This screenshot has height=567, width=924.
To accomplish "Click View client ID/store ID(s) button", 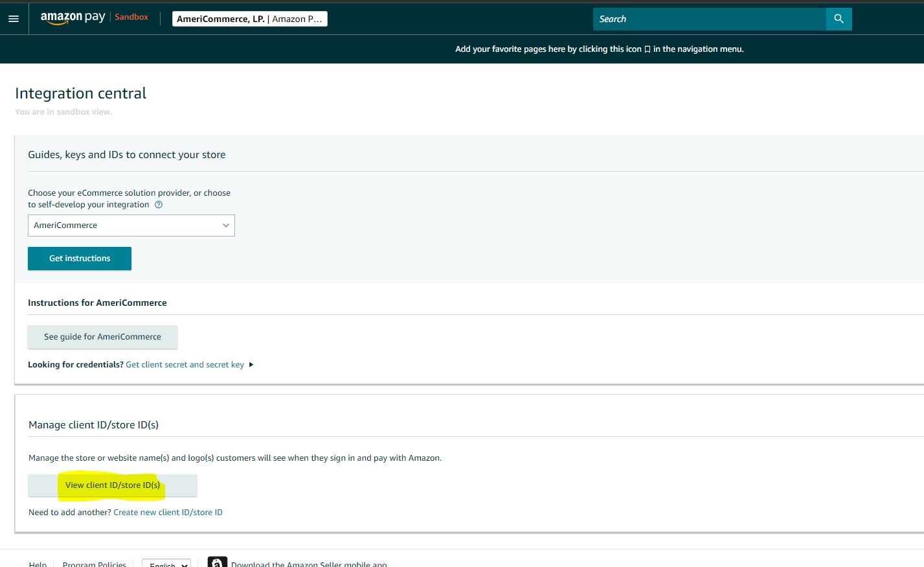I will (113, 485).
